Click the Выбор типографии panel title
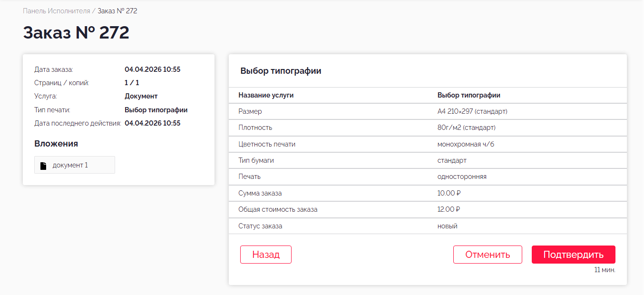The height and width of the screenshot is (295, 644). 281,71
